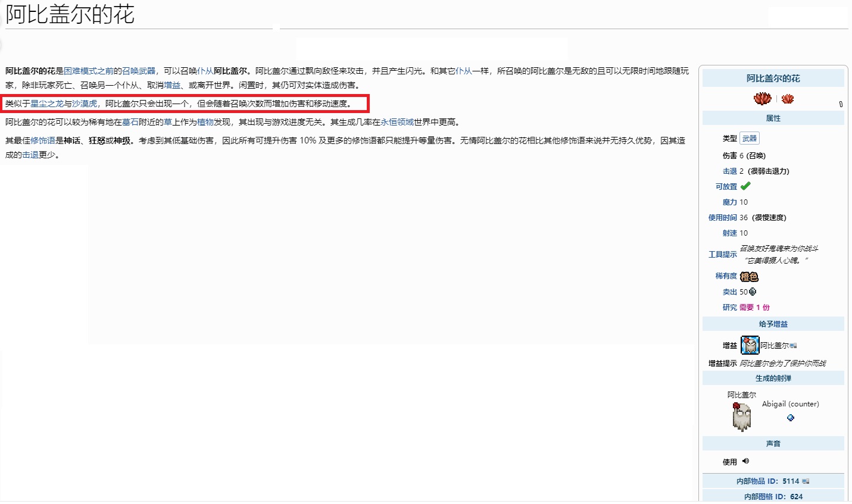Click the large Abigail's Flower item sprite

[762, 99]
